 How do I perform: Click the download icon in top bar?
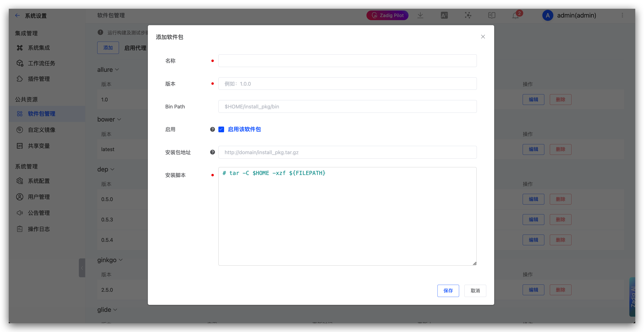(x=420, y=15)
